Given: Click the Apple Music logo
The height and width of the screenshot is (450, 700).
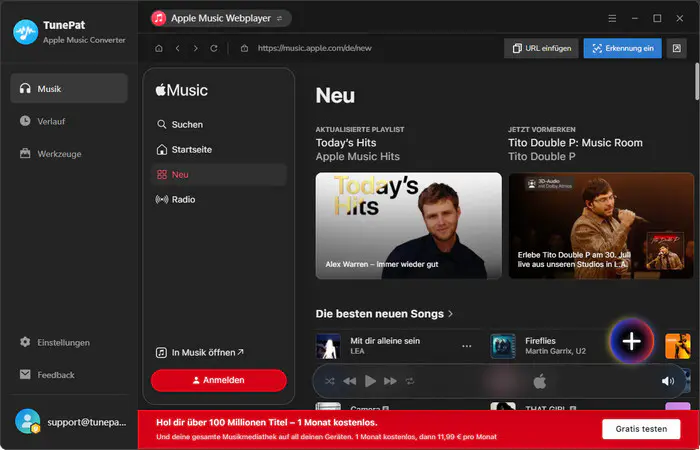Looking at the screenshot, I should pyautogui.click(x=181, y=90).
